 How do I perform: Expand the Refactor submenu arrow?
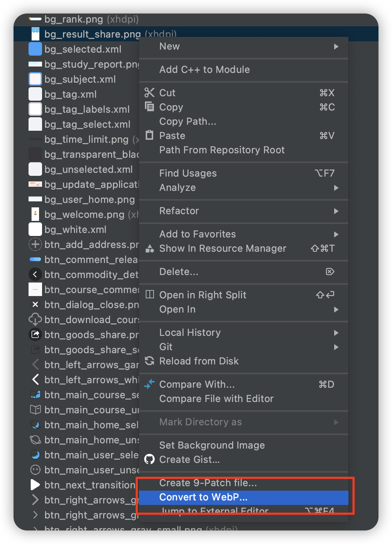[x=336, y=211]
